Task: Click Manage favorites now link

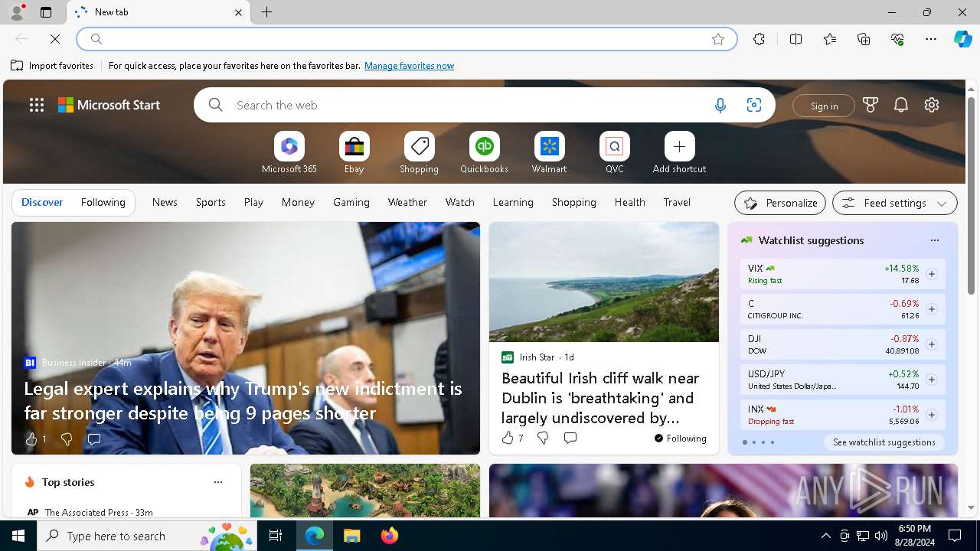Action: point(409,66)
